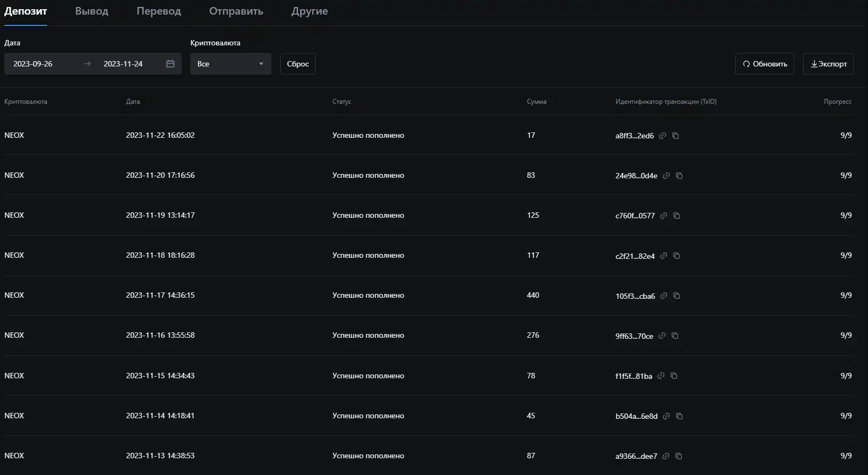
Task: Copy transaction ID 9ff63...70ce
Action: pos(675,336)
